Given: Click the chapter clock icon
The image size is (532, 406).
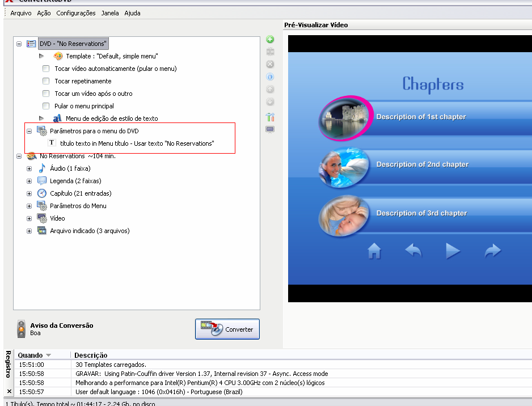Looking at the screenshot, I should (x=42, y=193).
